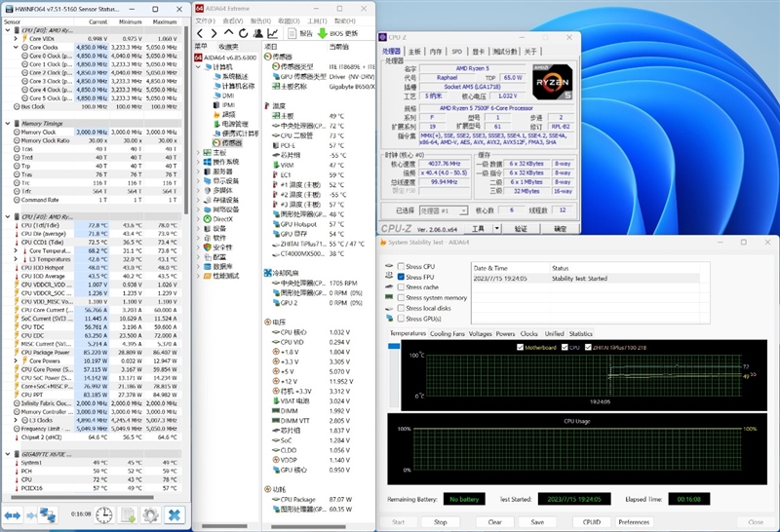
Task: Click AIDA64 user icon in toolbar
Action: [x=257, y=33]
